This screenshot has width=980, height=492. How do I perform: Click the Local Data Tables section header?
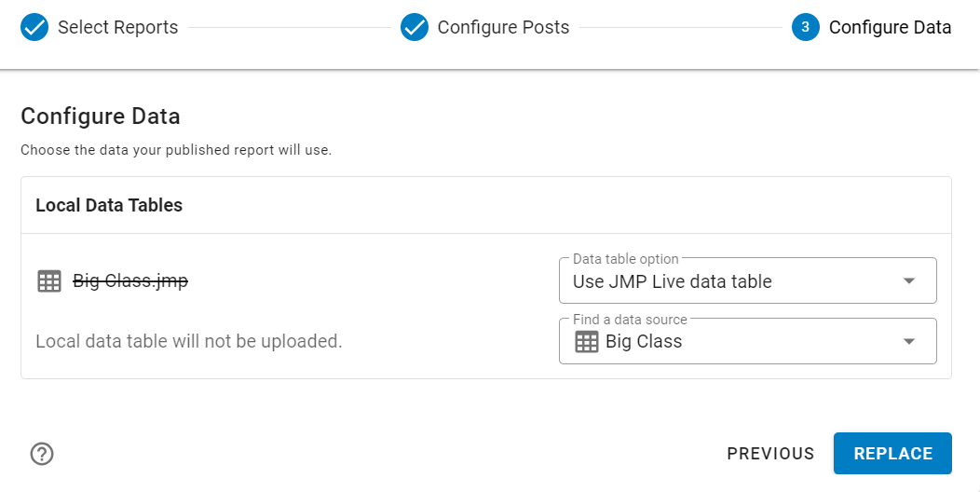point(109,205)
